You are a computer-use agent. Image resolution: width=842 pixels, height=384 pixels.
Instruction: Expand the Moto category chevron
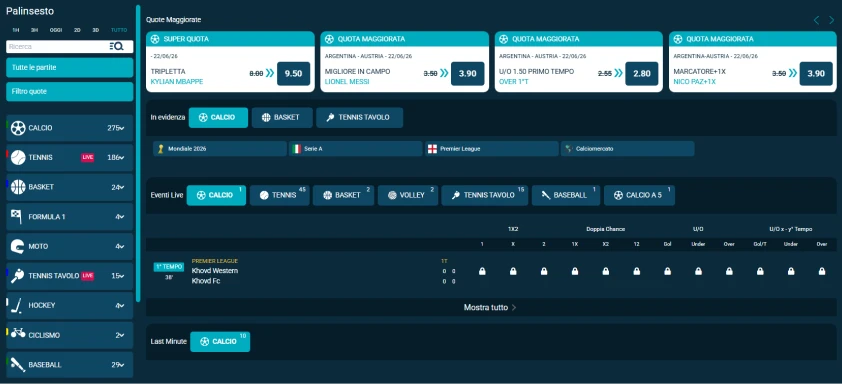coord(122,247)
